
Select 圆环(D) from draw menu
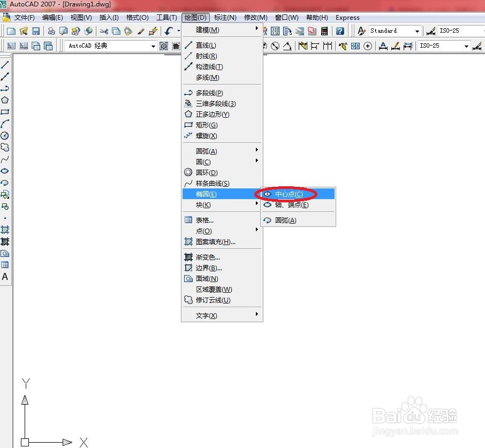[x=222, y=173]
